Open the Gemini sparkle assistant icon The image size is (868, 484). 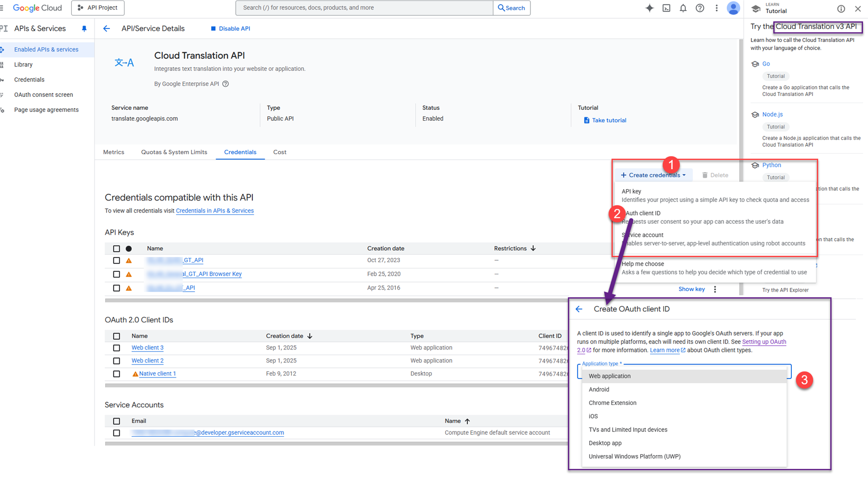650,8
